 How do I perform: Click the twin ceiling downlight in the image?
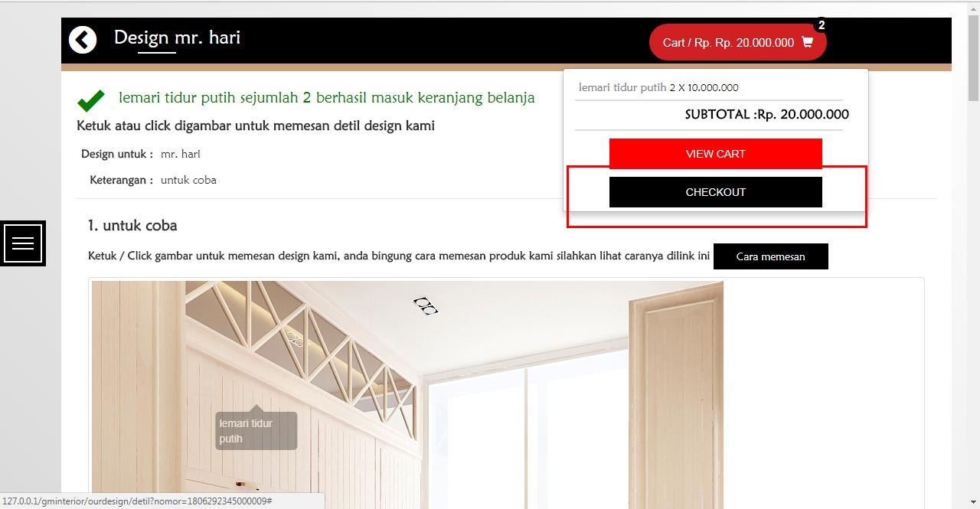(x=426, y=306)
